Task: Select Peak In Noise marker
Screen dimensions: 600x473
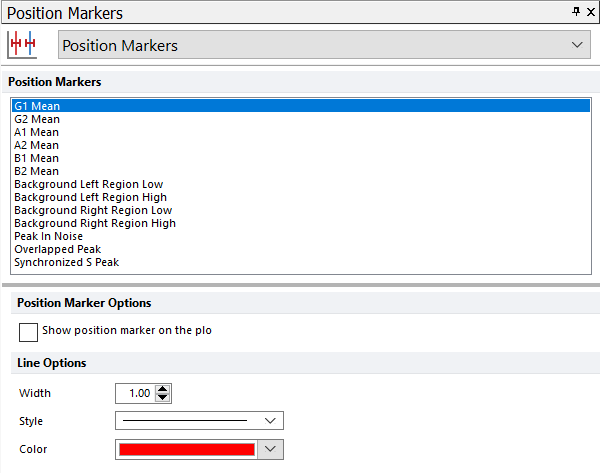Action: (x=301, y=236)
